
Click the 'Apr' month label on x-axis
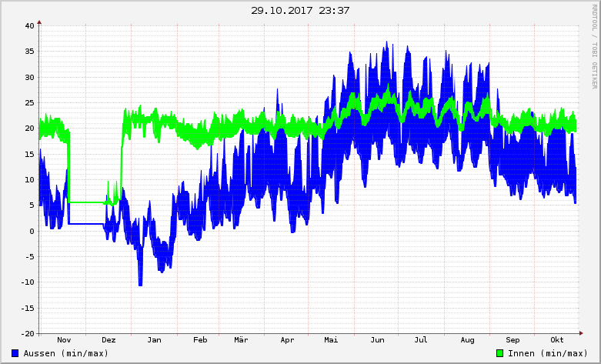click(x=287, y=340)
